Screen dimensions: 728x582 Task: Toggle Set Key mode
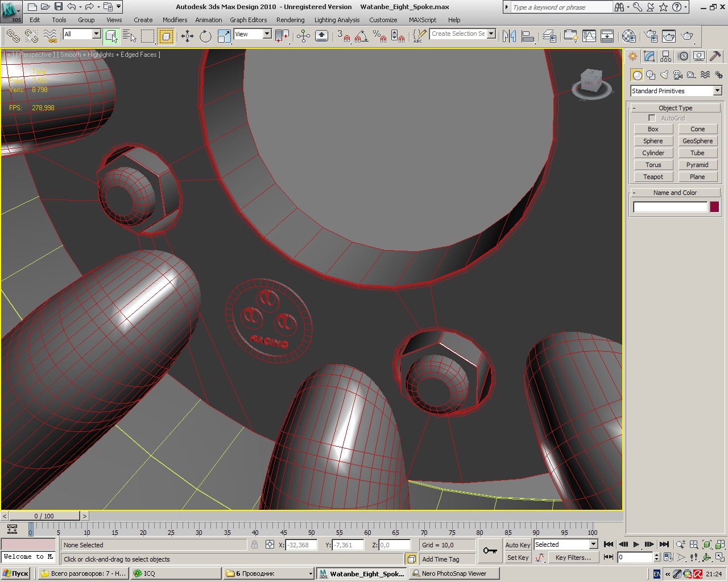(x=518, y=558)
